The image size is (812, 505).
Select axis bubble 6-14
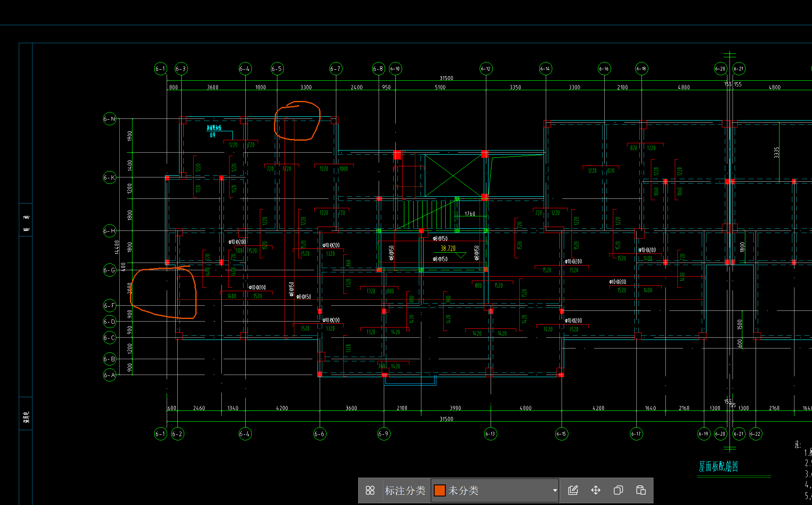tap(545, 69)
